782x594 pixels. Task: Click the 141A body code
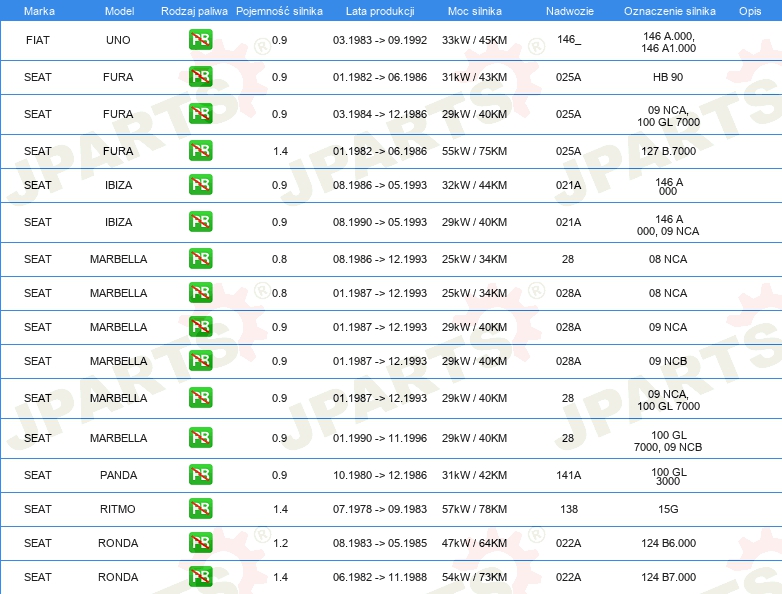pos(569,475)
